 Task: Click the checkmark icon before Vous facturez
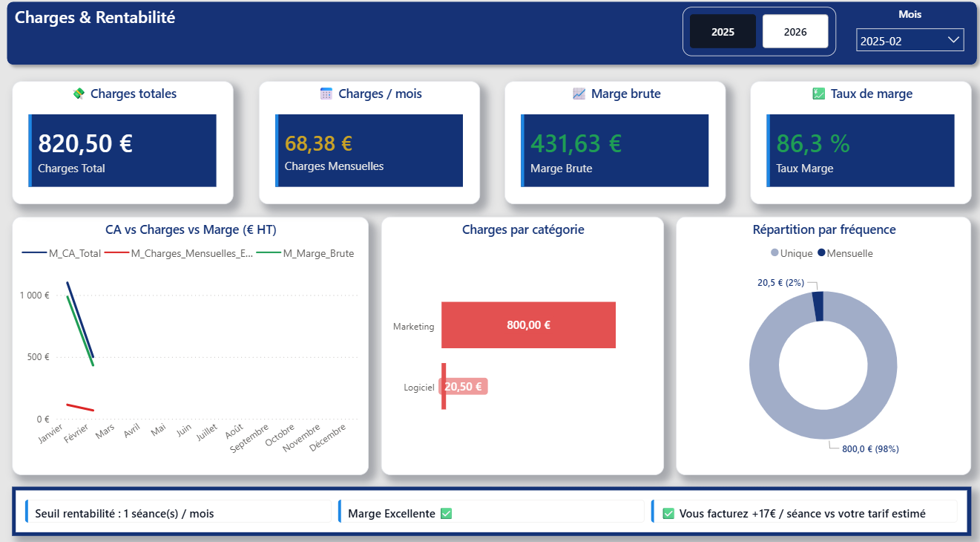tap(668, 513)
